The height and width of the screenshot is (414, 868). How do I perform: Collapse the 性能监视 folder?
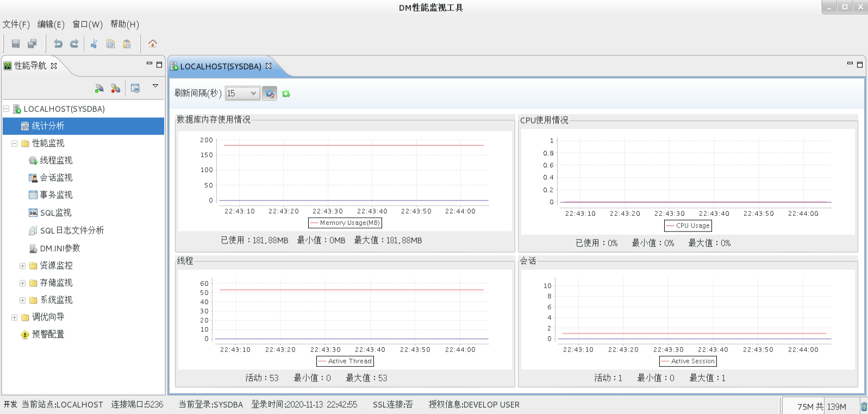(x=15, y=143)
